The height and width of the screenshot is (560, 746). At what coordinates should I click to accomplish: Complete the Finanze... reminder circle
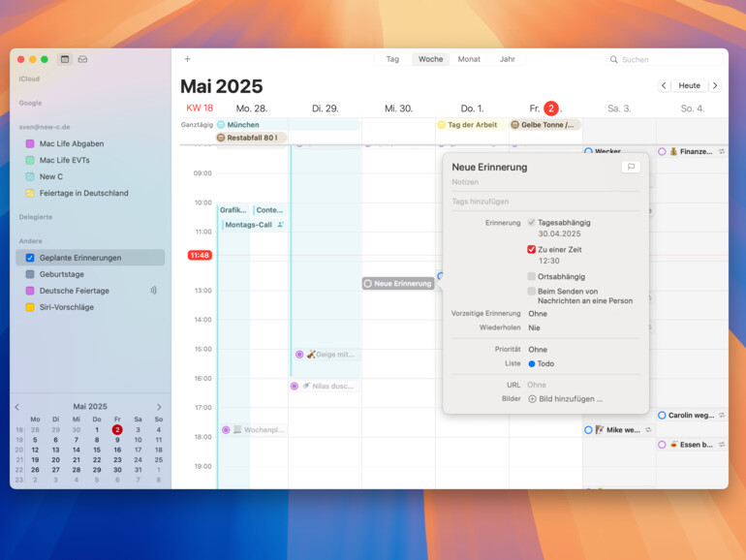(662, 151)
